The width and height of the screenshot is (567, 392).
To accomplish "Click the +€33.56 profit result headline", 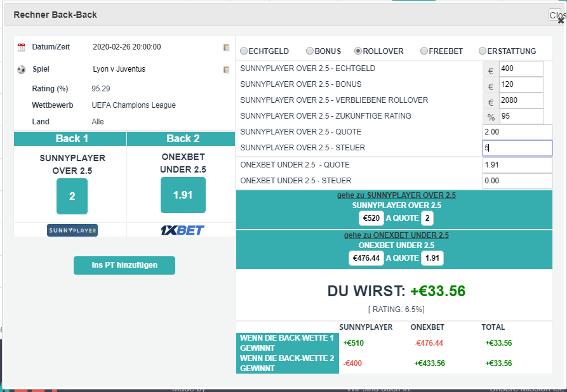I will 437,291.
